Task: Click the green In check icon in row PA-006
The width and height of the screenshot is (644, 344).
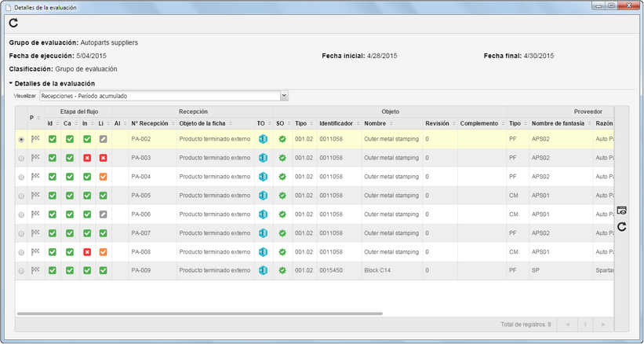Action: (x=86, y=214)
